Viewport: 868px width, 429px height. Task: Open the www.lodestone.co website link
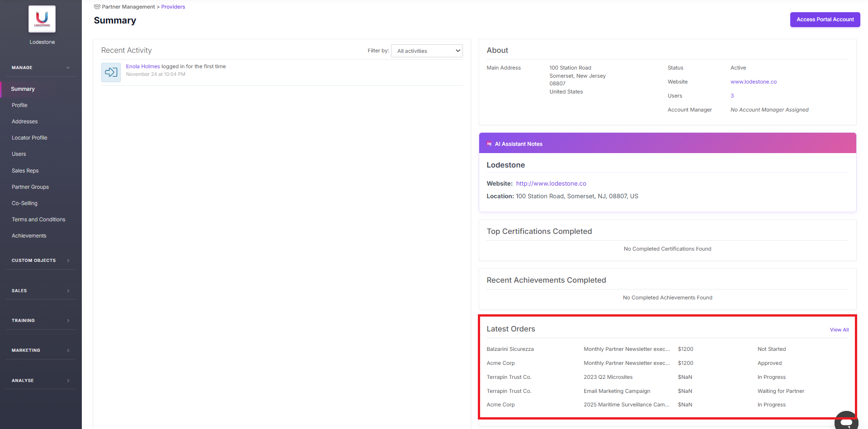pos(753,81)
